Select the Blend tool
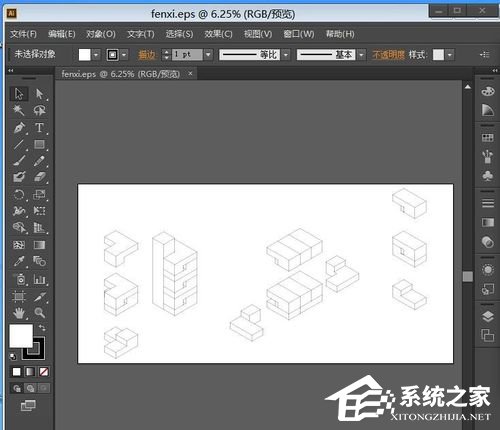500x430 pixels. point(39,261)
